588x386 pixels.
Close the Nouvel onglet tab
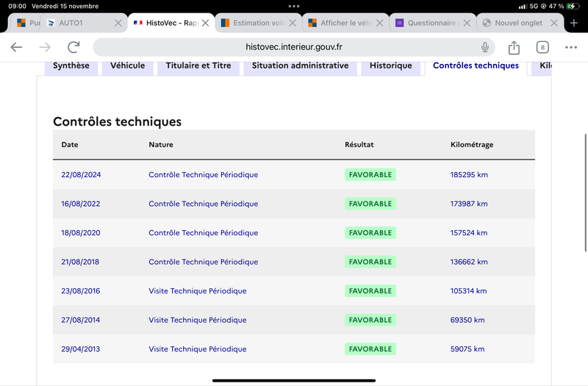(554, 23)
